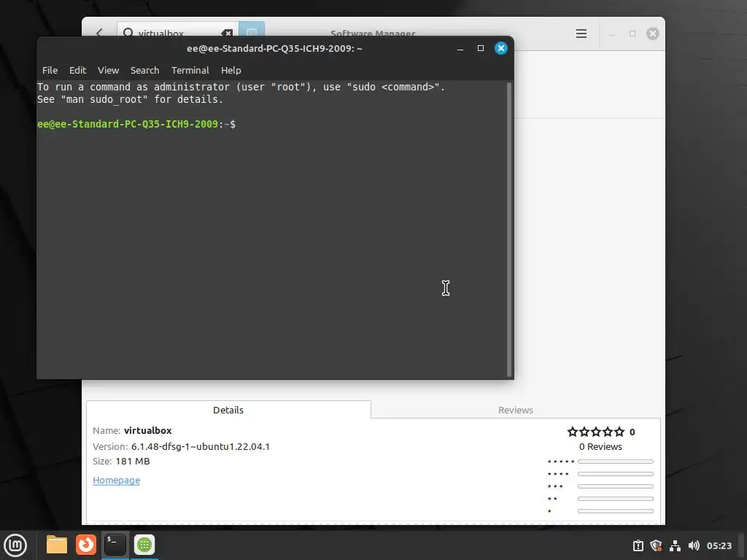Click the 3-star rating progress bar
The width and height of the screenshot is (747, 560).
(x=616, y=486)
